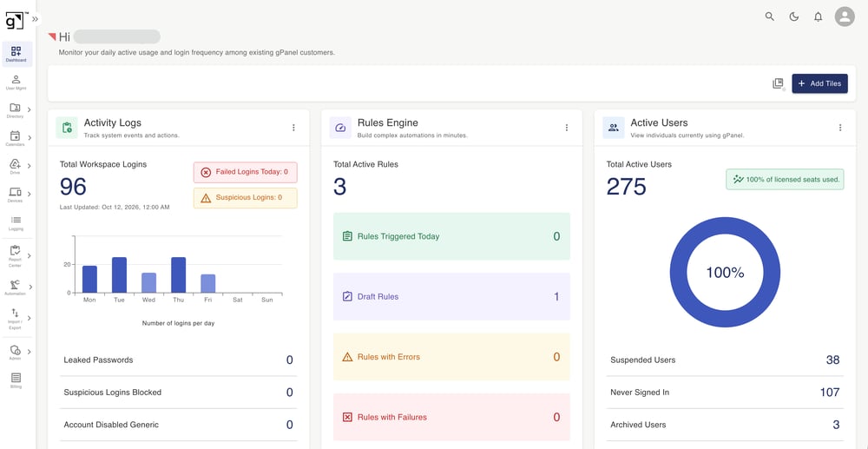Click the Tuesday bar in logins chart
The height and width of the screenshot is (449, 868).
point(119,275)
